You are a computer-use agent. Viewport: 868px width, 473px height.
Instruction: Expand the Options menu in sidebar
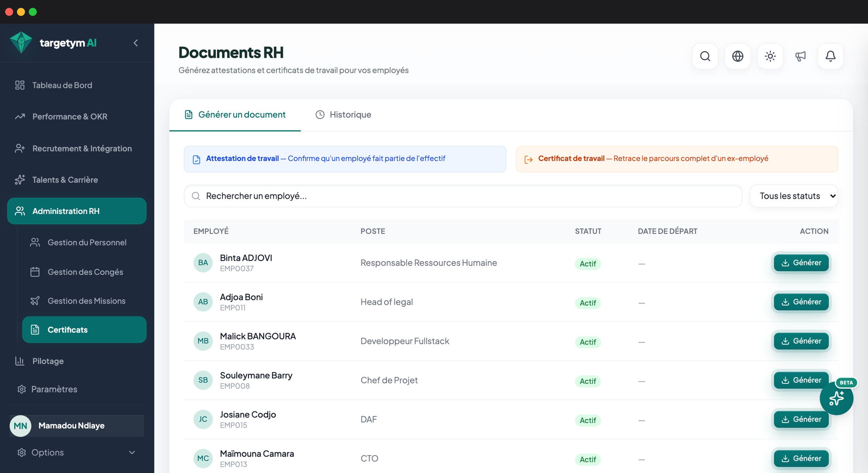77,453
